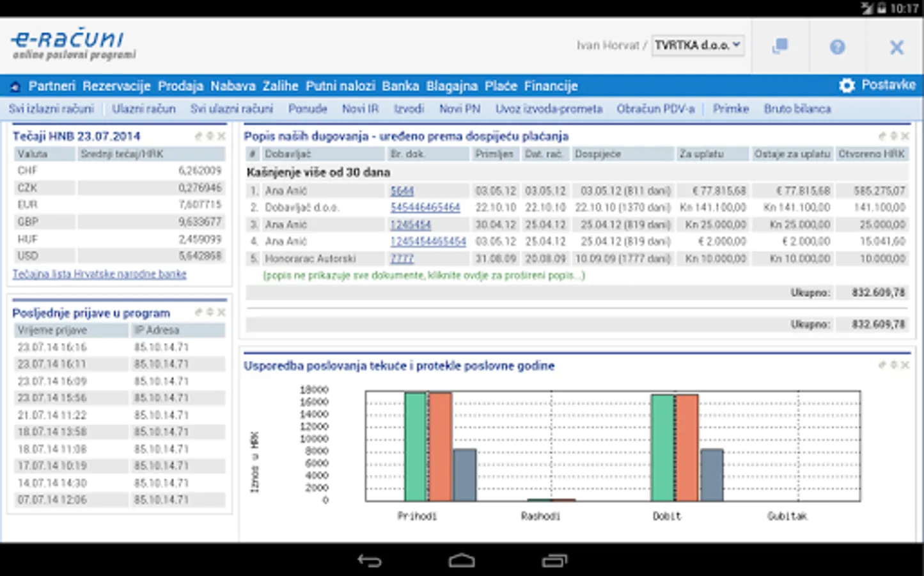Close the app with the header X
The height and width of the screenshot is (576, 924).
(897, 47)
